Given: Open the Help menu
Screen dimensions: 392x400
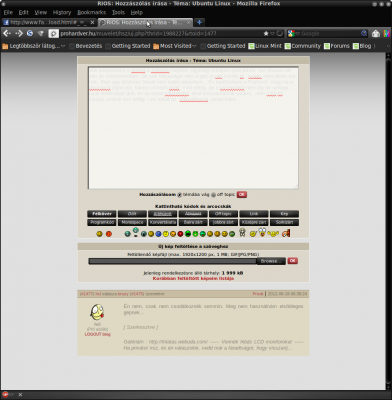Looking at the screenshot, I should pyautogui.click(x=137, y=12).
